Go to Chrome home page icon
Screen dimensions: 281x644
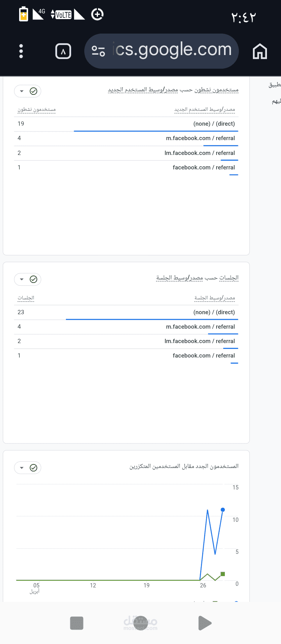pyautogui.click(x=260, y=51)
